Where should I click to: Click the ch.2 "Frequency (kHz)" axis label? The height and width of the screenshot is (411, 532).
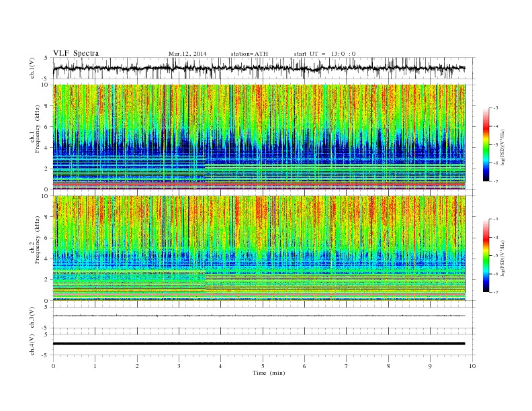(37, 240)
